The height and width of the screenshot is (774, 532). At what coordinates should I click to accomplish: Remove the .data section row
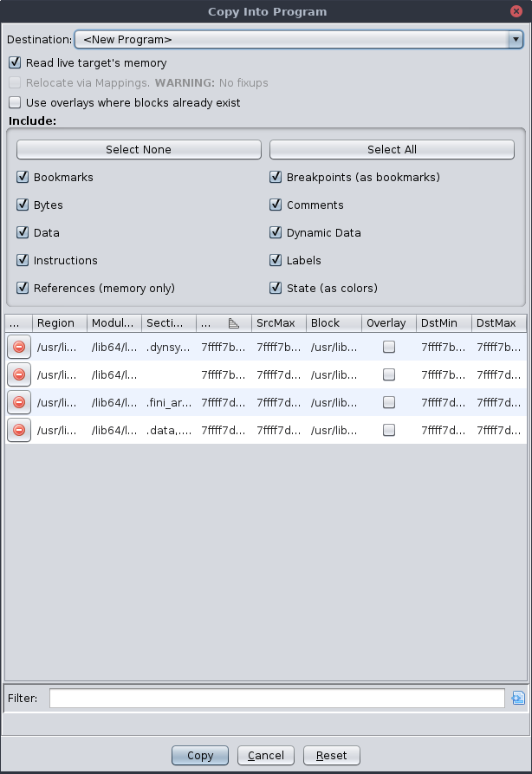[x=18, y=430]
